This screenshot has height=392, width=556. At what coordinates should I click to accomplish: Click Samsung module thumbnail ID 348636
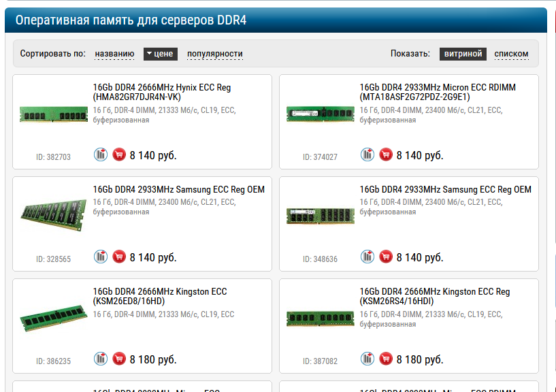321,216
